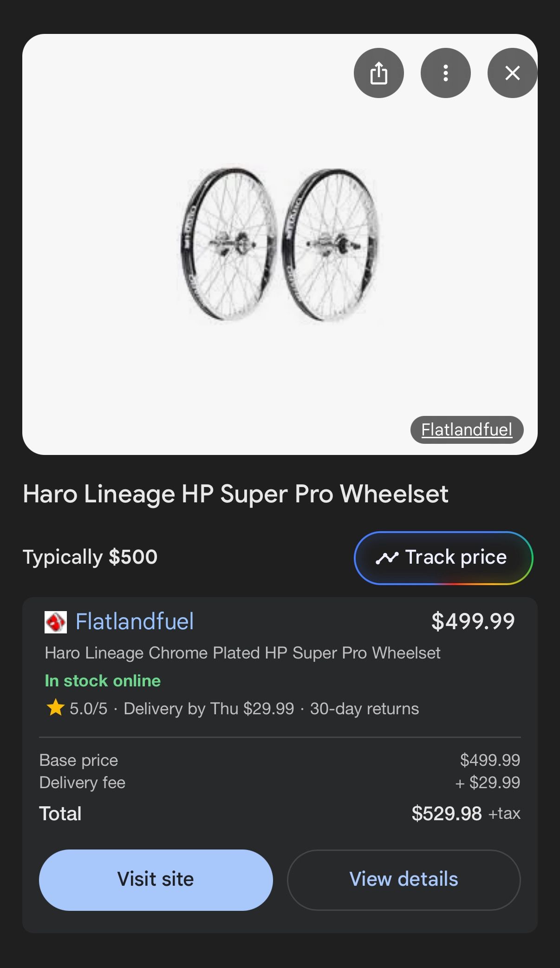The height and width of the screenshot is (968, 560).
Task: Tap the Delivery by Thu $29.99 text
Action: pos(208,709)
